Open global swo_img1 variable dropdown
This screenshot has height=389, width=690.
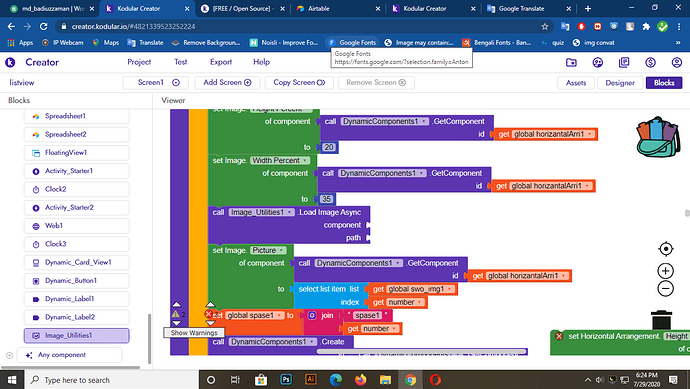click(x=420, y=289)
